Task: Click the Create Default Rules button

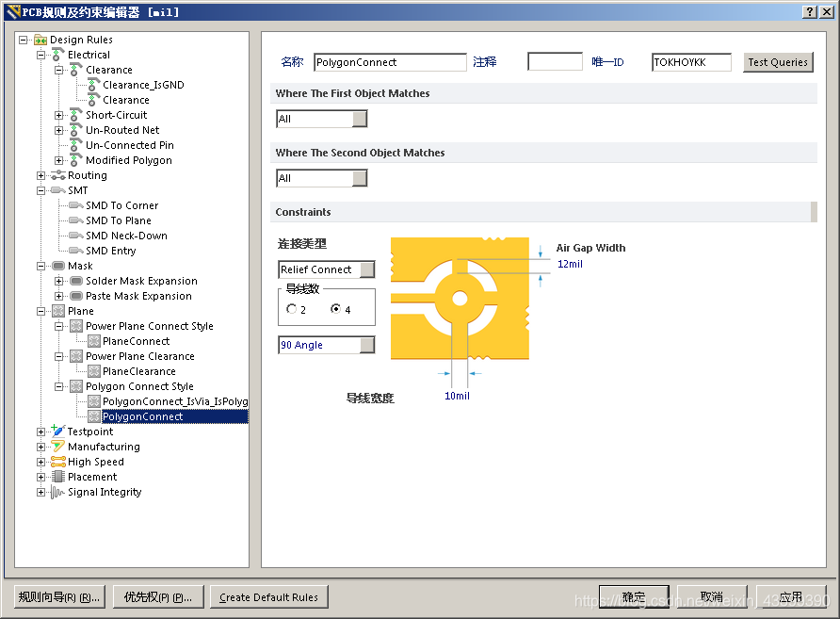Action: [268, 596]
